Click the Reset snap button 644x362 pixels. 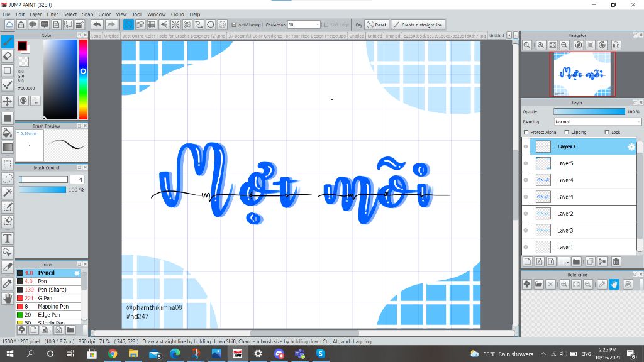[x=377, y=25]
